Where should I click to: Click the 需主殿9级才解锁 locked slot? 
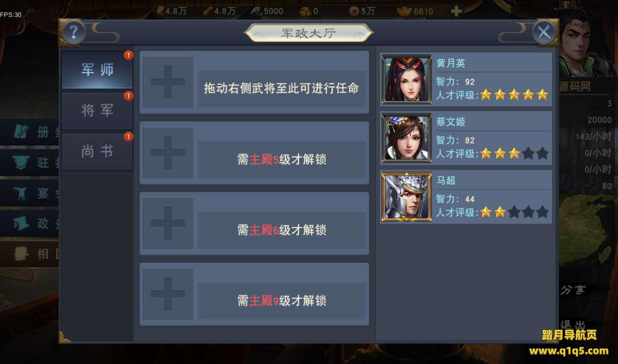coord(255,294)
